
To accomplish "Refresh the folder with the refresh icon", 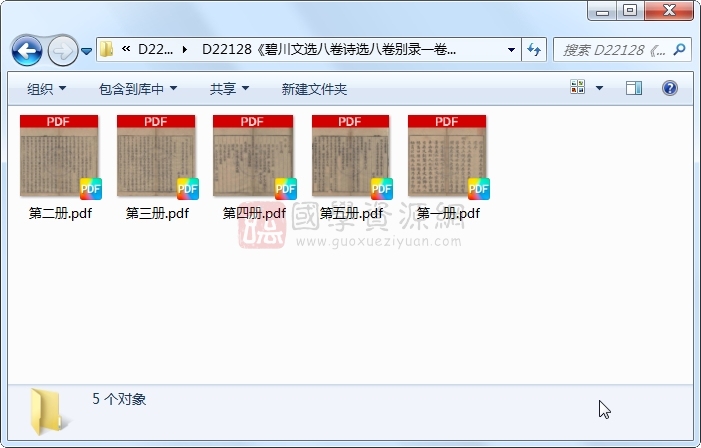I will tap(534, 49).
